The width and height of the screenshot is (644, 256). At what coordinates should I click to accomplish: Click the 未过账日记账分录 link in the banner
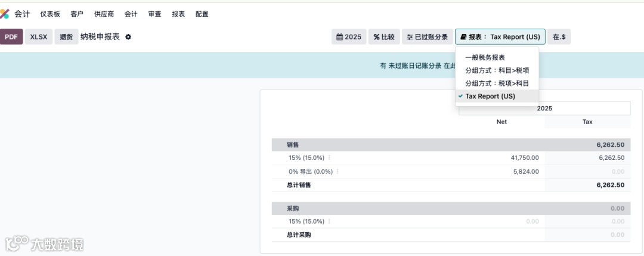[414, 66]
